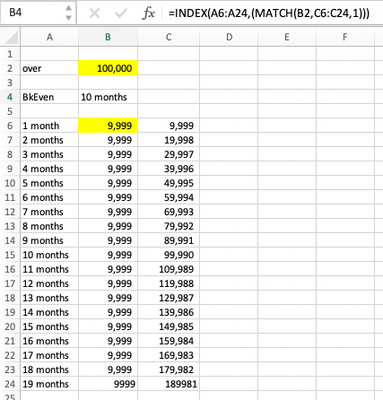Screen dimensions: 383x400
Task: Select column D header
Action: tap(229, 37)
